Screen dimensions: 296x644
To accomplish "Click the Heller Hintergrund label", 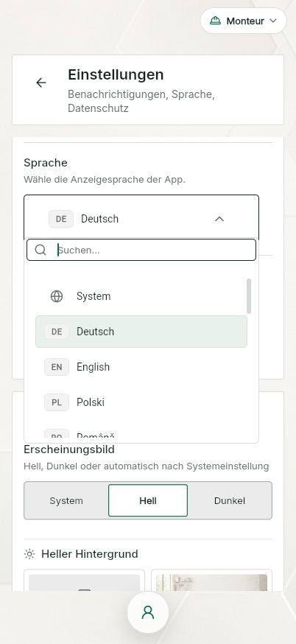I will [x=90, y=554].
